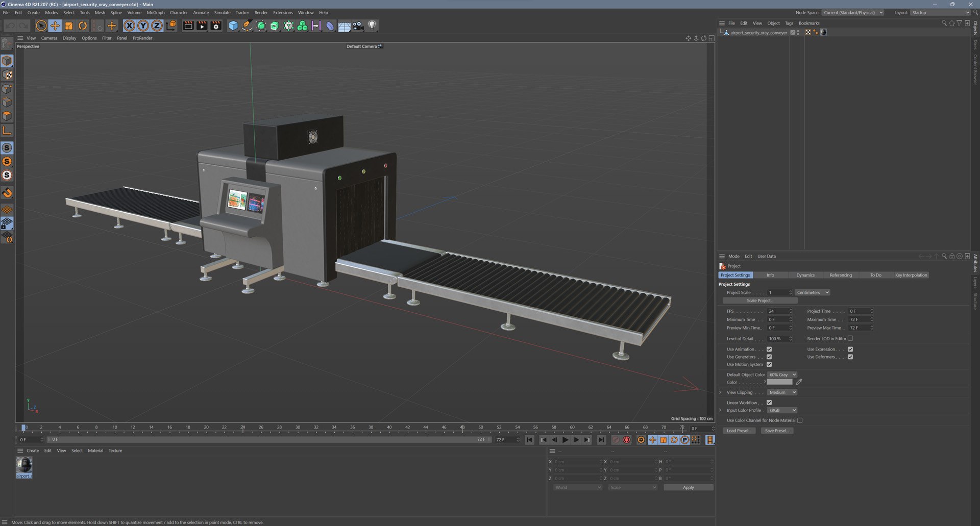Add a Light object from toolbar
980x526 pixels.
372,26
